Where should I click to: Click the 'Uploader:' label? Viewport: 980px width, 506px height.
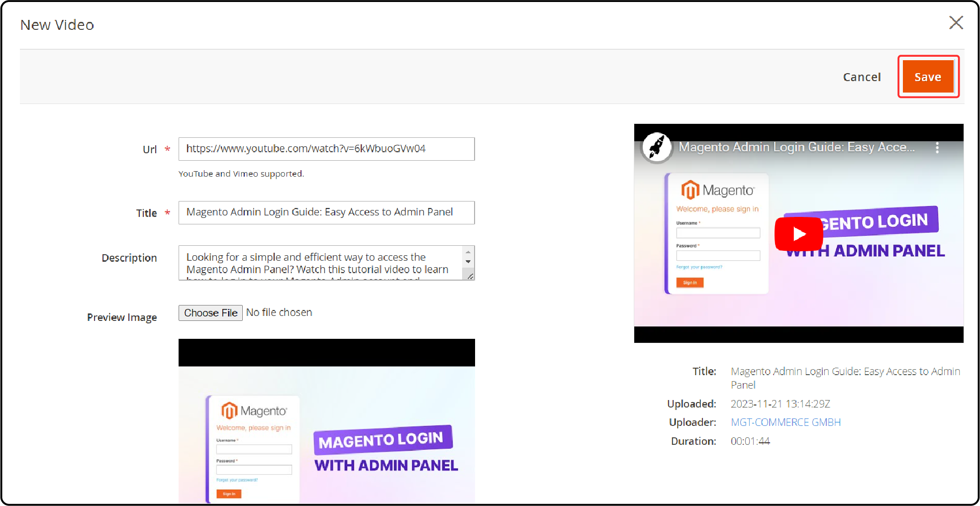coord(692,422)
